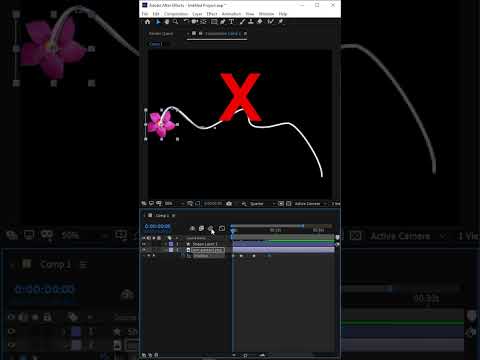Toggle the Frame Blending switch

201,228
